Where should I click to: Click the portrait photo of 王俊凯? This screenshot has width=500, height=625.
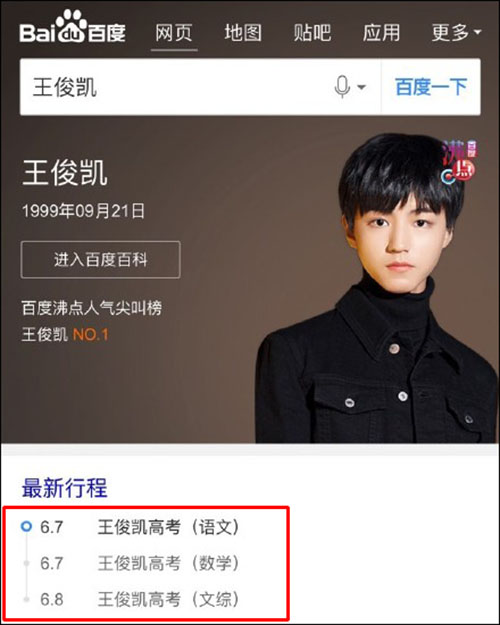coord(376,288)
